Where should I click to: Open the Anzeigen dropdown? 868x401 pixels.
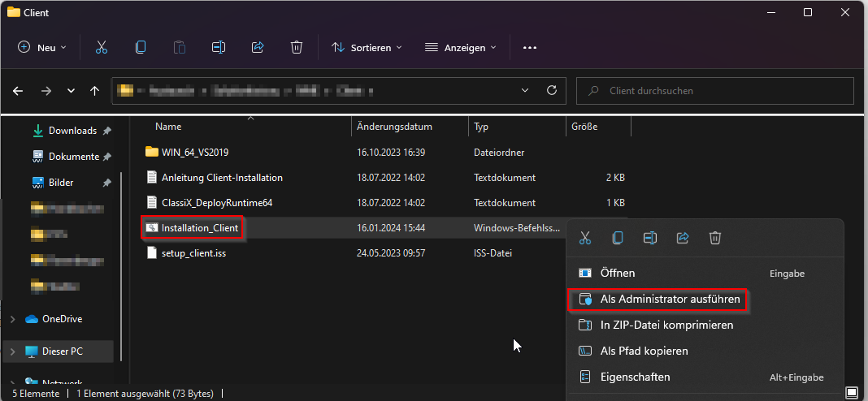point(460,48)
